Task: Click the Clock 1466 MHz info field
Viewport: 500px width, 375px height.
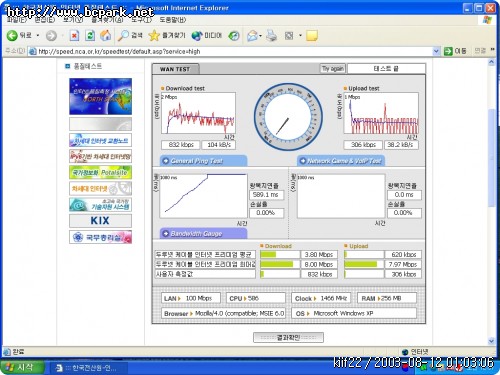Action: point(321,298)
